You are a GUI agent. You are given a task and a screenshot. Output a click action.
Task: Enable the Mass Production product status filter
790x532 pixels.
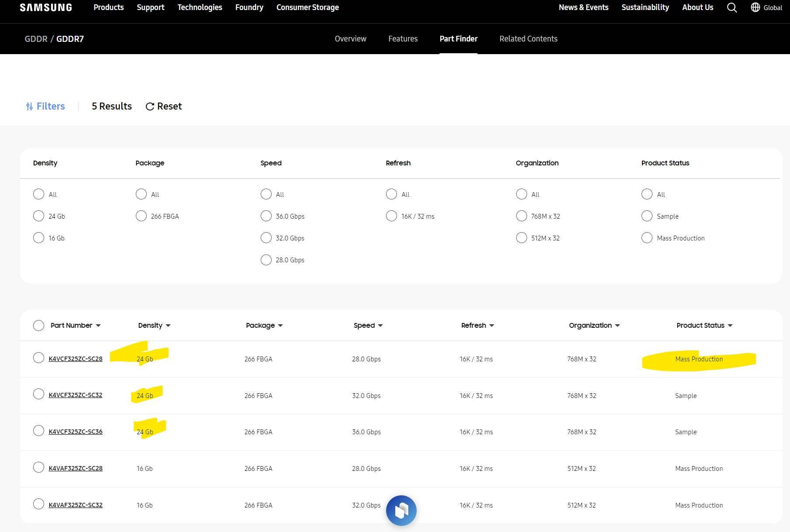click(647, 238)
